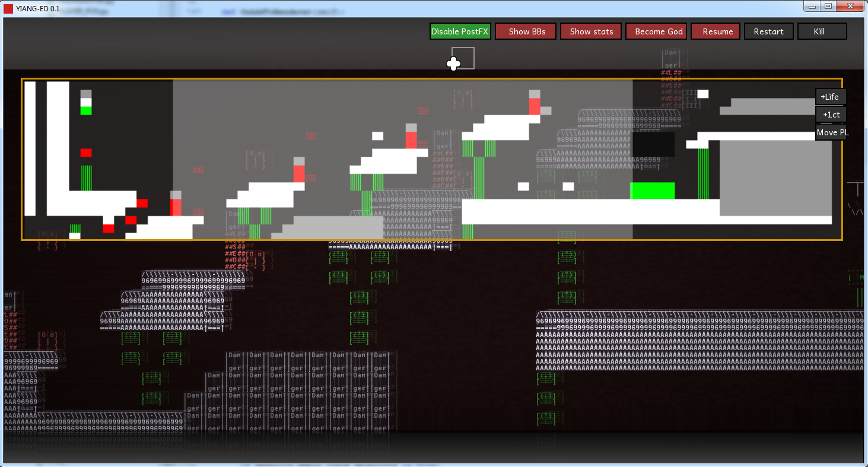Maximize the YIANG-ED window
Screen dimensions: 868x467
pos(828,6)
